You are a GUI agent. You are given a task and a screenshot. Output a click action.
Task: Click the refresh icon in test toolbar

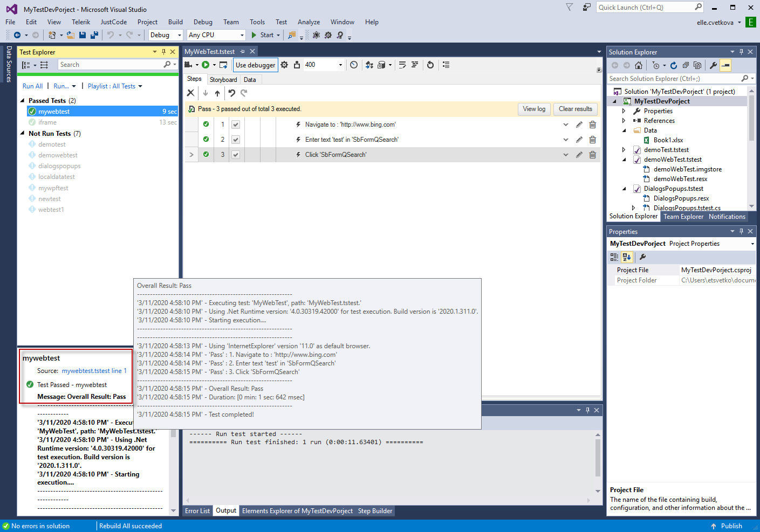pyautogui.click(x=430, y=65)
